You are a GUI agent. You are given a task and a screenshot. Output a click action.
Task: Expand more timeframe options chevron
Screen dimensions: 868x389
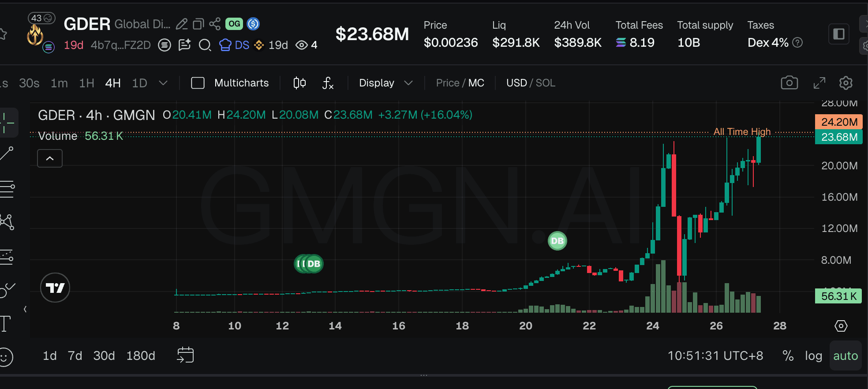[x=163, y=83]
